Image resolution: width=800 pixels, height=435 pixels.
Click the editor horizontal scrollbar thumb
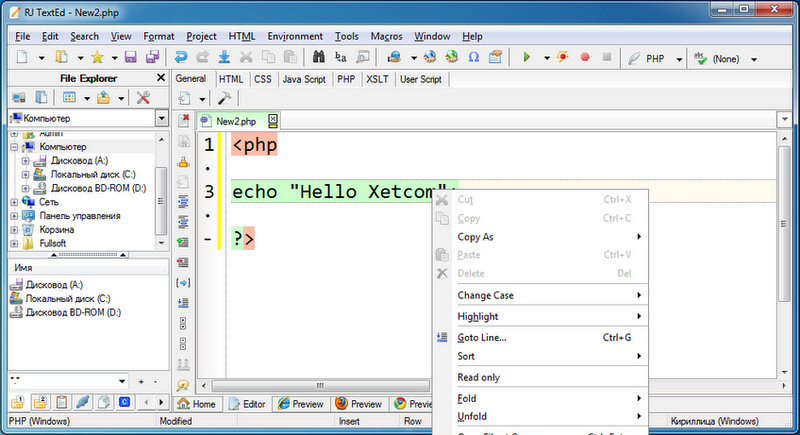click(320, 386)
